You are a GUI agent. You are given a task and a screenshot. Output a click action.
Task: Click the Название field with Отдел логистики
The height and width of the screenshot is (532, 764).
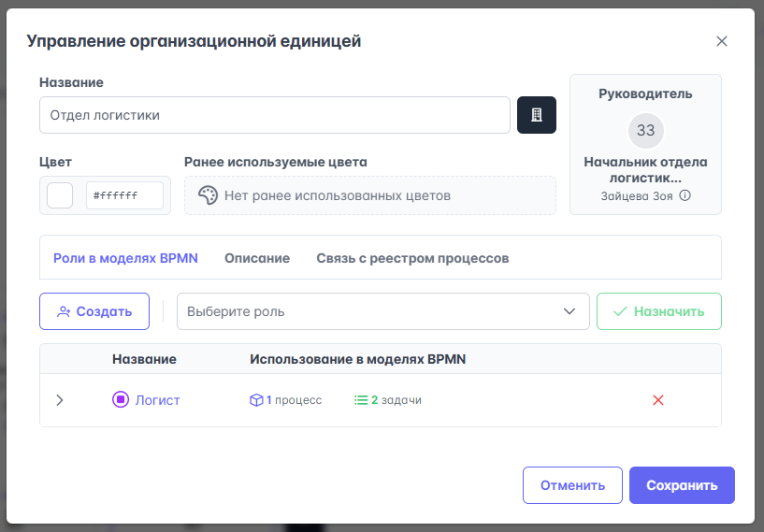click(274, 115)
